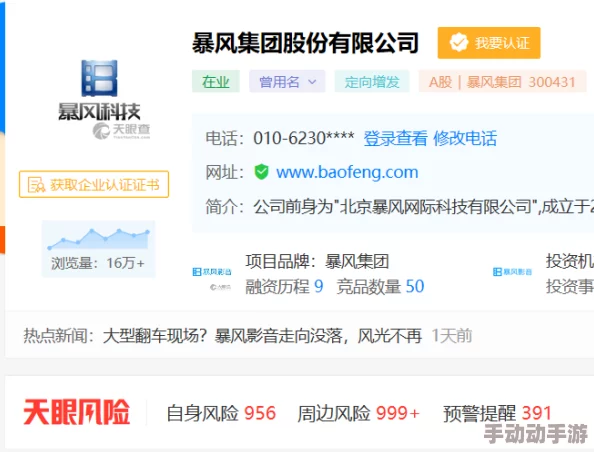Screen dimensions: 594x452
Task: Open 自身风险 956 details
Action: point(221,413)
